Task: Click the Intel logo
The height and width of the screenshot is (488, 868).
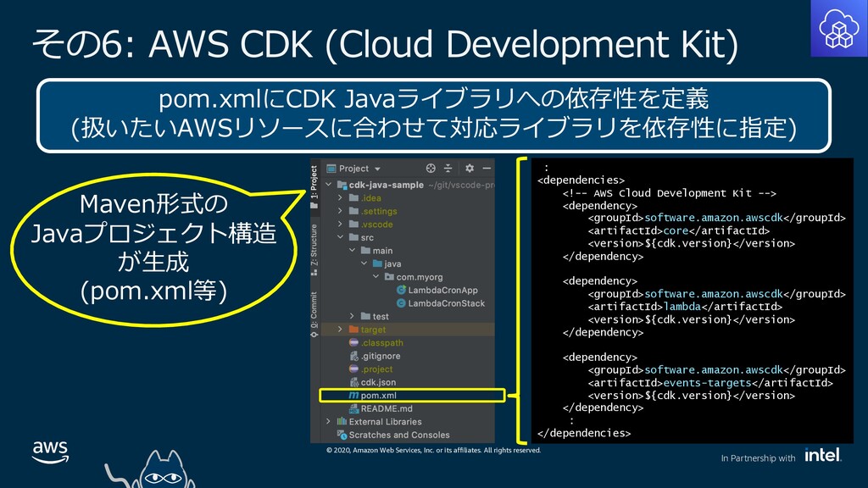Action: [x=823, y=455]
